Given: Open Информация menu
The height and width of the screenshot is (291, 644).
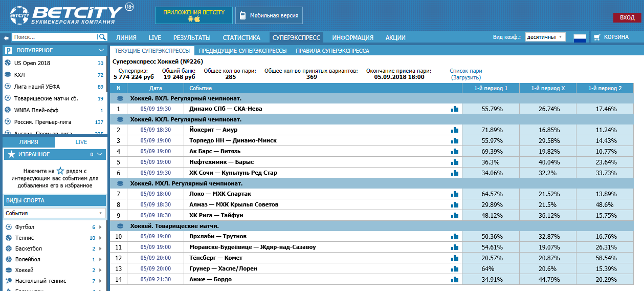Looking at the screenshot, I should [x=353, y=37].
